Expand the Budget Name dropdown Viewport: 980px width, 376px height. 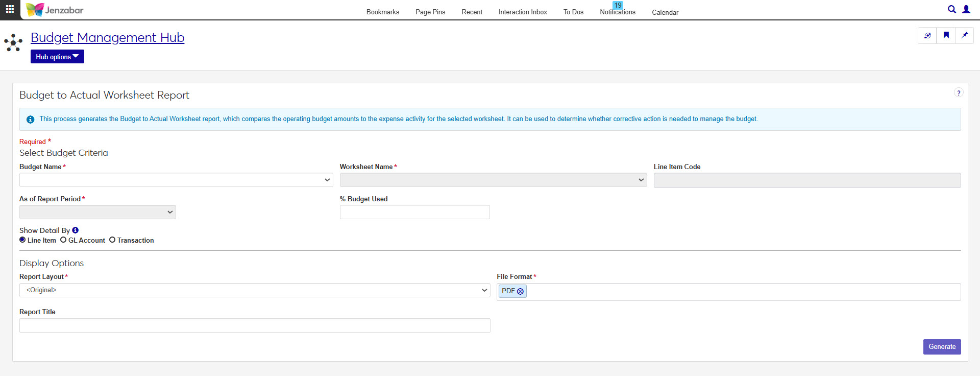coord(176,180)
